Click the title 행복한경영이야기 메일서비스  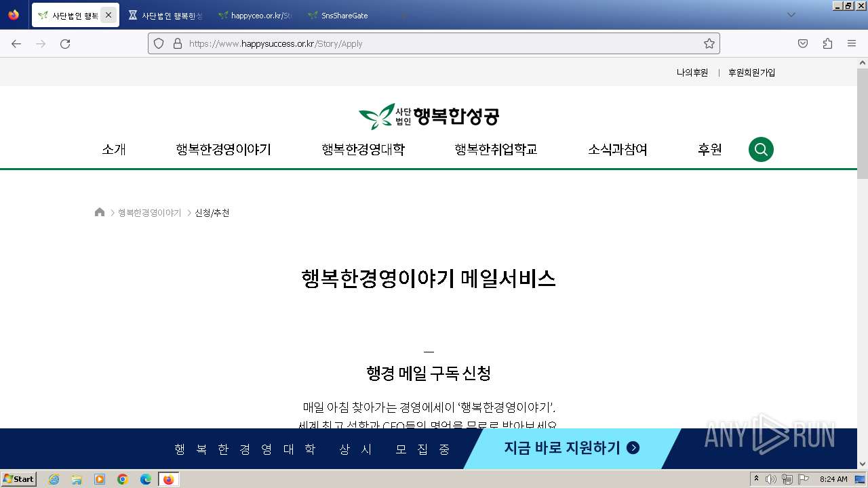click(x=429, y=279)
